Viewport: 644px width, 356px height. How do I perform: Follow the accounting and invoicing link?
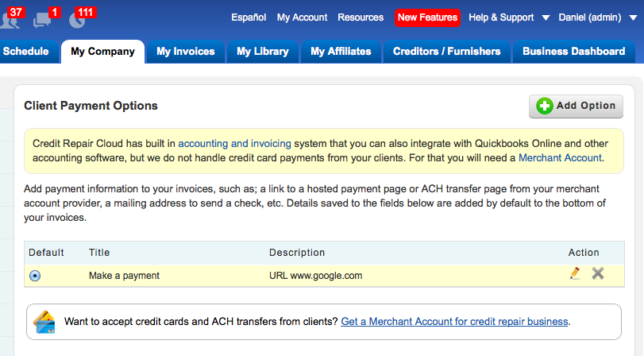234,144
